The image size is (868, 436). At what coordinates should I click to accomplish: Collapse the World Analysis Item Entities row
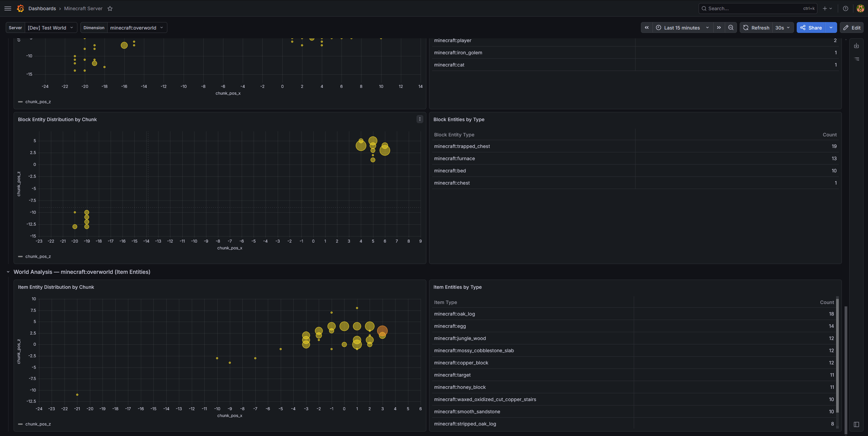[8, 272]
